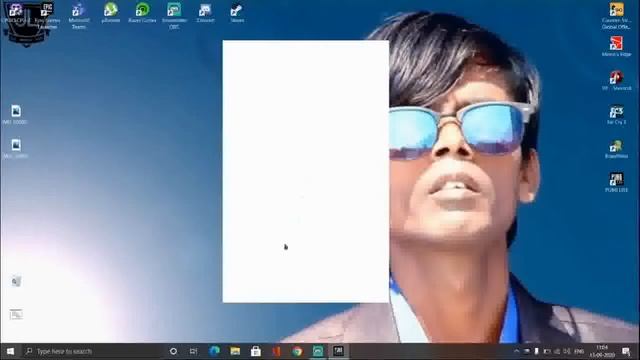Open the Discord desktop shortcut
The image size is (640, 360).
tap(205, 12)
